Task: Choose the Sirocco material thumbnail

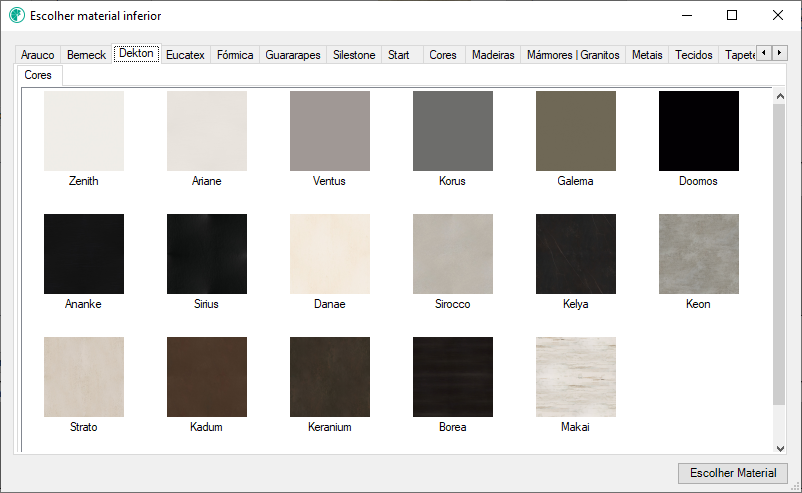Action: 453,254
